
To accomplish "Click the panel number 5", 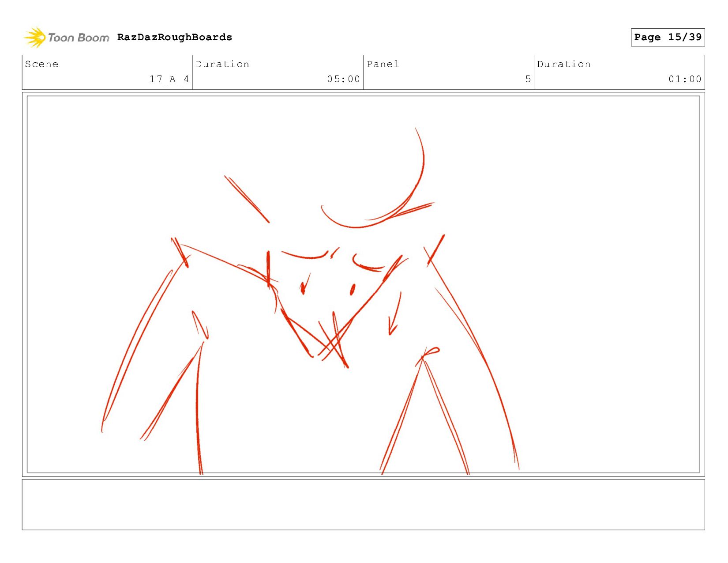I will (x=528, y=79).
